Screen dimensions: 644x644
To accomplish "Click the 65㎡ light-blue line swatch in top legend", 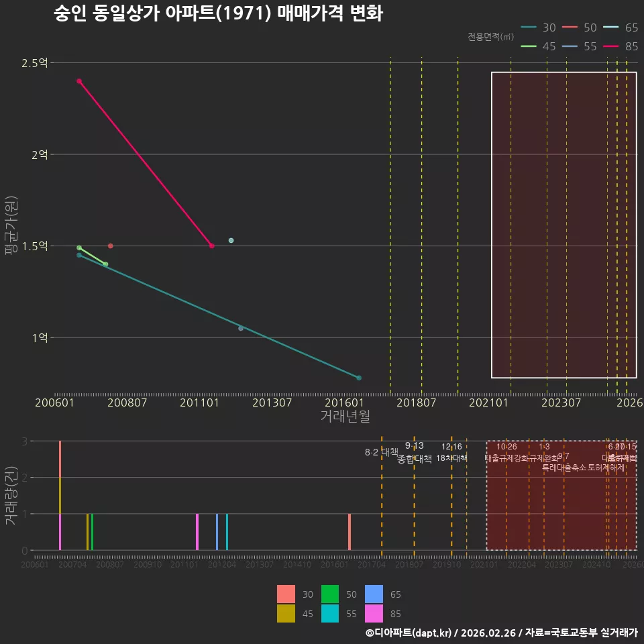I will click(610, 28).
